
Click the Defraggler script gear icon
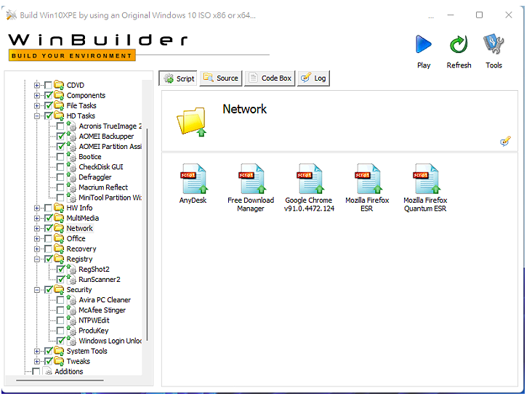tap(71, 177)
